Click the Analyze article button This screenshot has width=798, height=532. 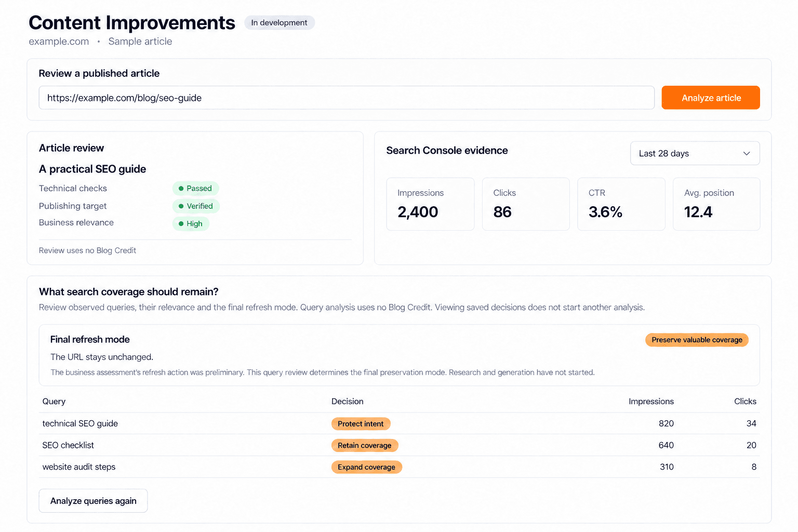[x=710, y=98]
